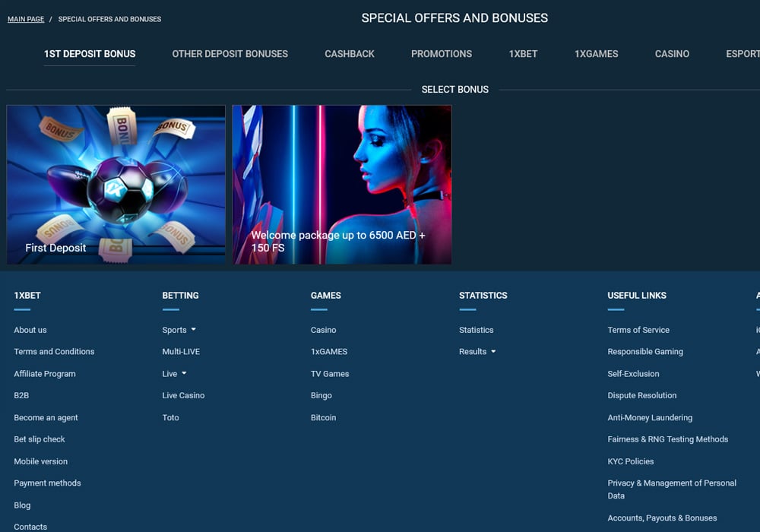
Task: Open the Anti-Money Laundering link
Action: (650, 418)
